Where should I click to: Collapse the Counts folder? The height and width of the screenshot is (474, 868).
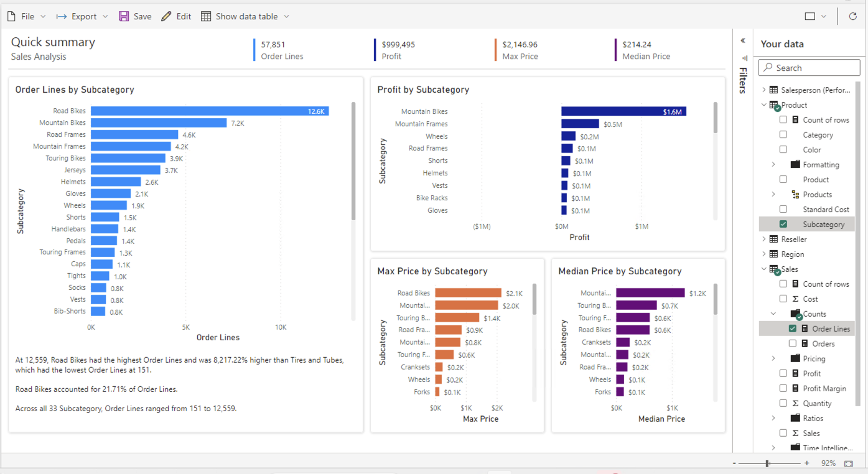[x=773, y=314]
